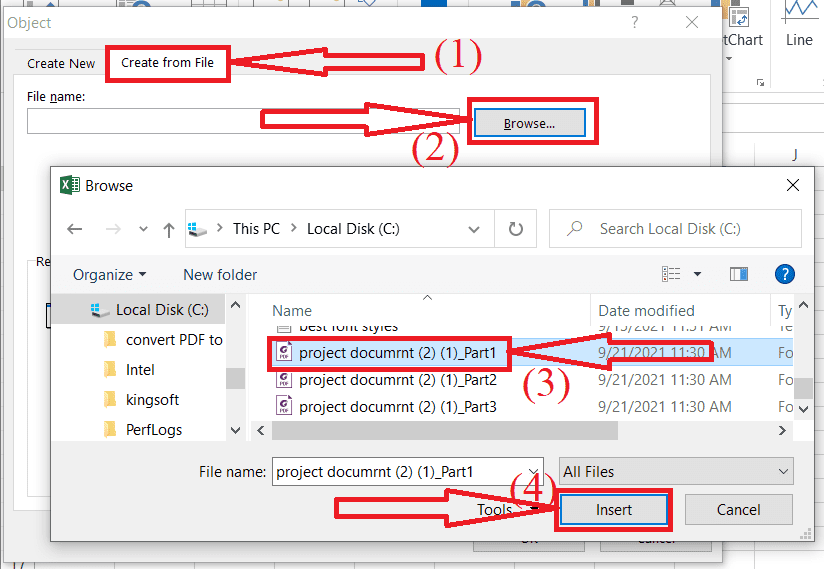The height and width of the screenshot is (569, 824).
Task: Click the help question mark in Object dialog
Action: coord(635,22)
